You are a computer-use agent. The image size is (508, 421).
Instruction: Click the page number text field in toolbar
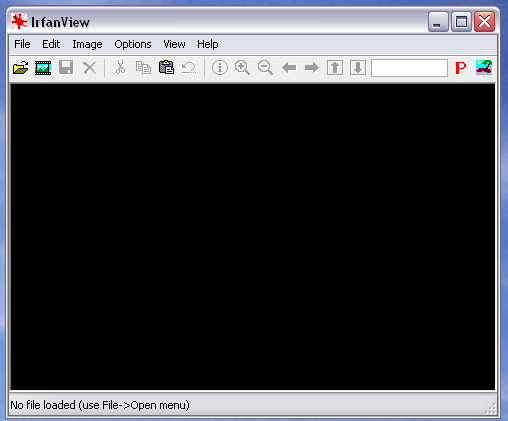coord(409,68)
